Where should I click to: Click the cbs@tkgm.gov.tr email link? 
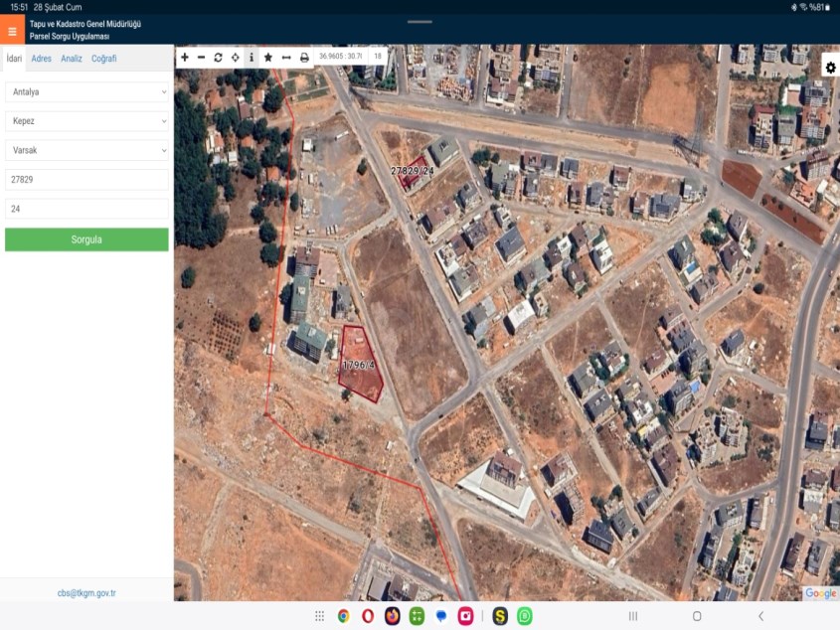point(86,593)
